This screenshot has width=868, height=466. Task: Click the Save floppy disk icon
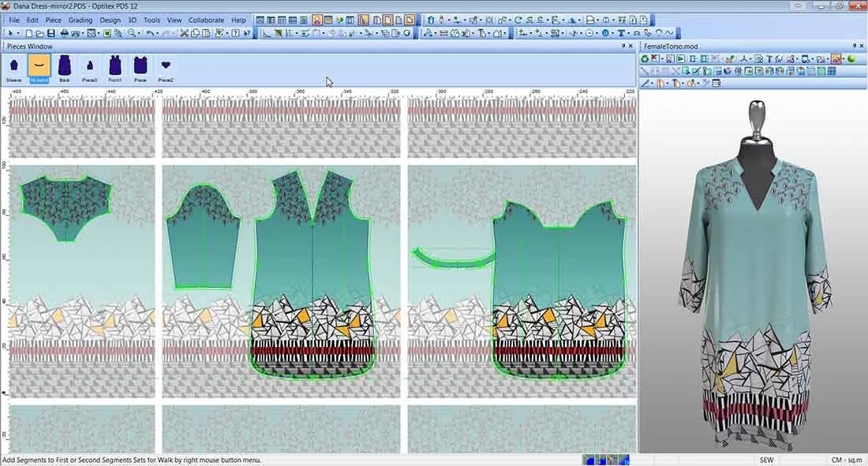point(51,33)
